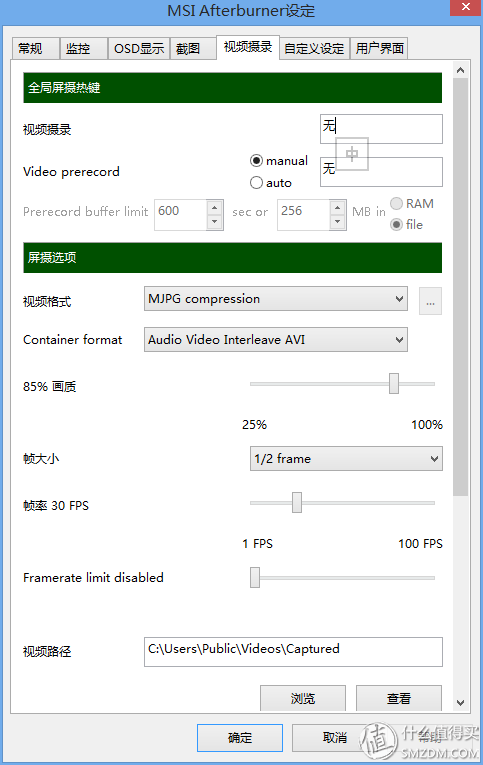Click the ellipsis button beside video format
The image size is (483, 765).
click(430, 301)
